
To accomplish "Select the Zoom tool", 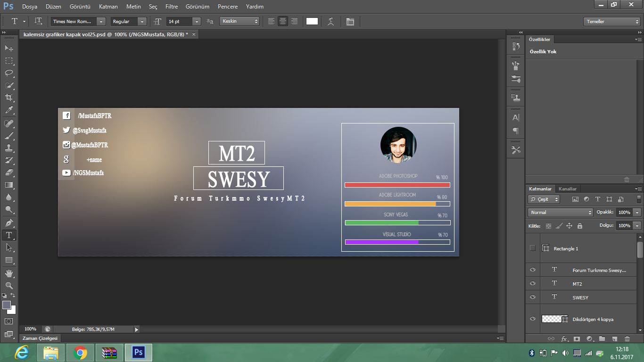I will click(9, 286).
